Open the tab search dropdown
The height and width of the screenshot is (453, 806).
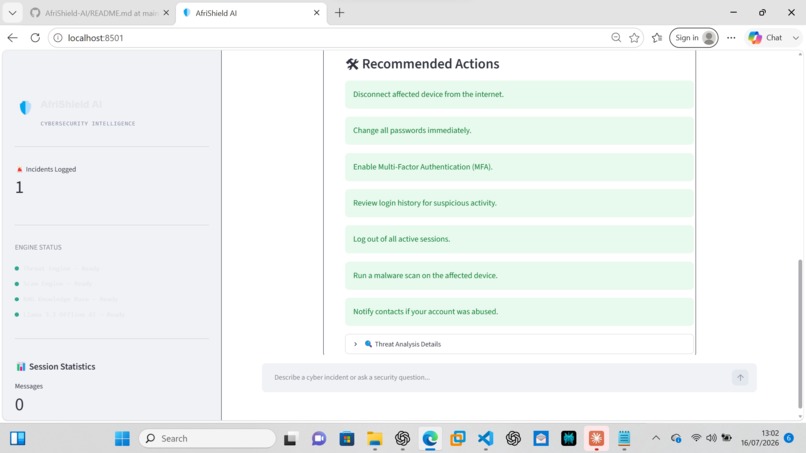pos(12,13)
